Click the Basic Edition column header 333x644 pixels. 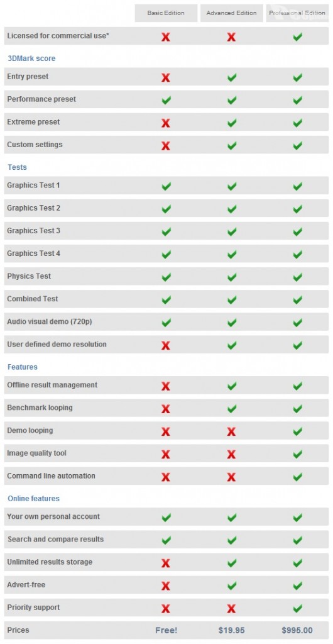(166, 13)
